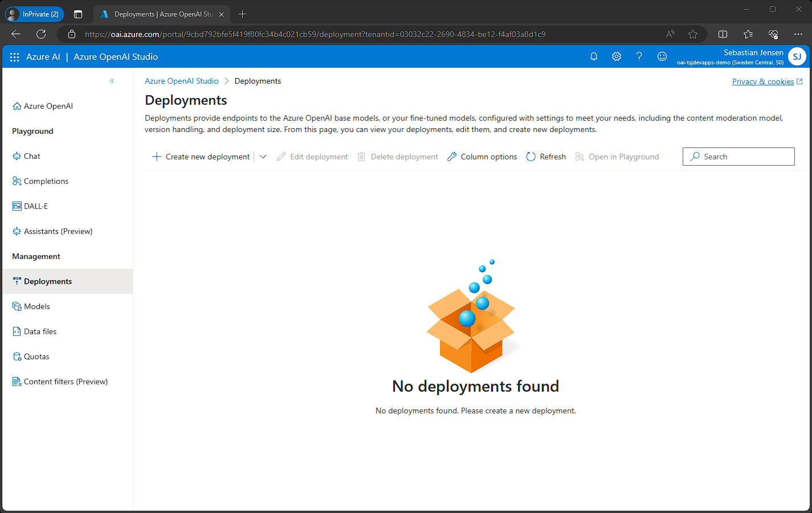Open the Privacy & cookies link
The image size is (812, 513).
(x=762, y=81)
